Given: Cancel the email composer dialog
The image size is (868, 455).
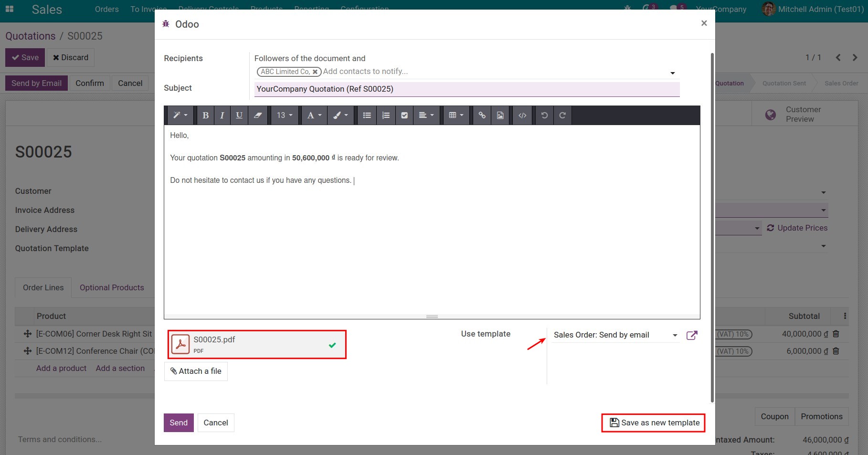Looking at the screenshot, I should pos(216,423).
